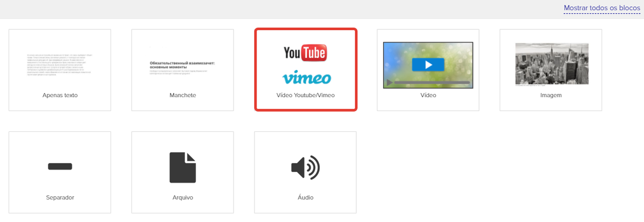
Task: Choose the Apenas texto paragraph preview
Action: tap(60, 64)
